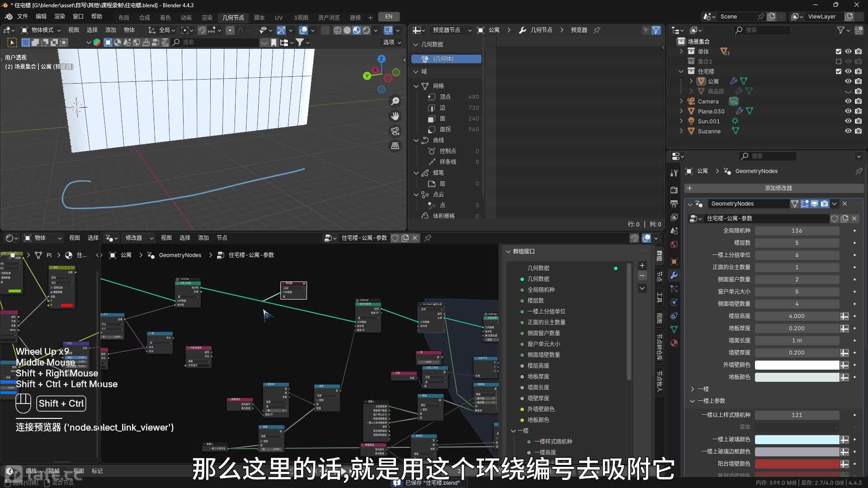Collapse the 群组接口 panel

pos(508,252)
